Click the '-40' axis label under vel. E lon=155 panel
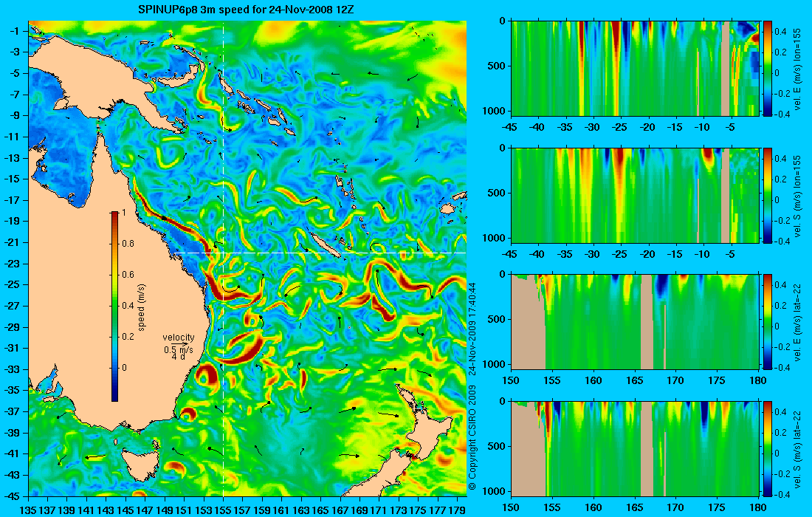The image size is (812, 517). tap(538, 128)
